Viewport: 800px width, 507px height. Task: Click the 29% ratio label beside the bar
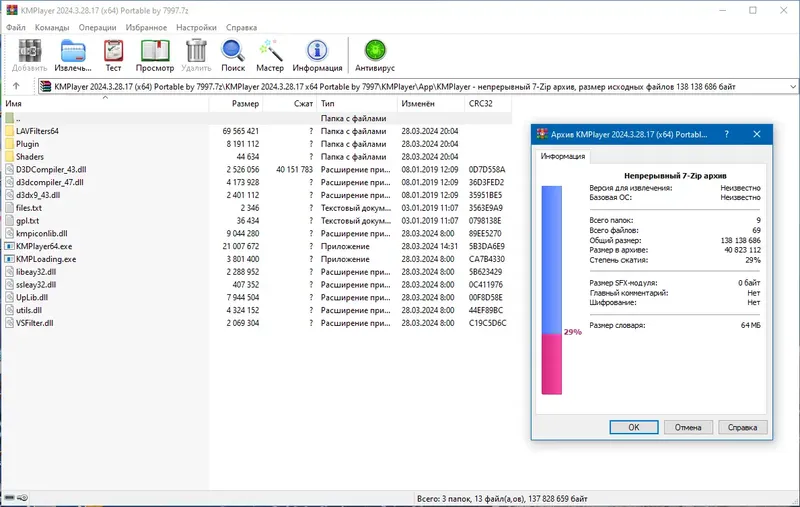(572, 332)
